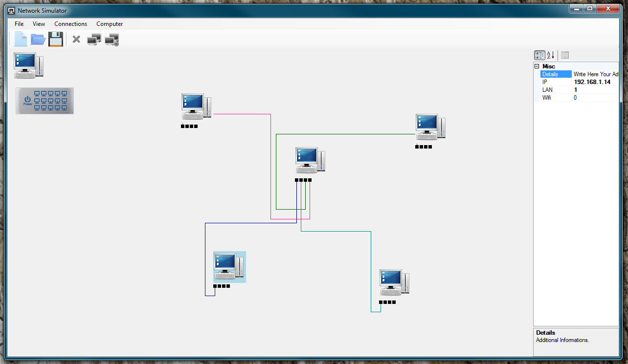The image size is (628, 364).
Task: Open a saved network via folder icon
Action: click(38, 39)
